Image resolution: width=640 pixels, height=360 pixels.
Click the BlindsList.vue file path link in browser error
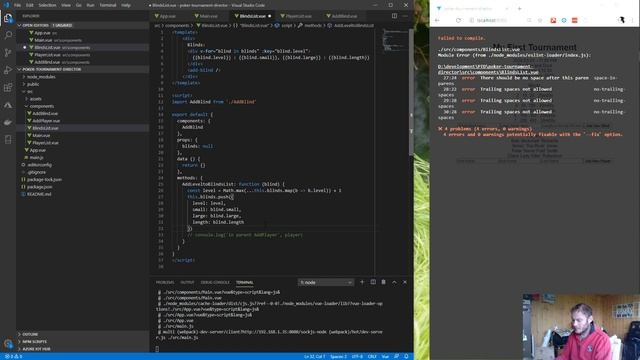pyautogui.click(x=488, y=69)
